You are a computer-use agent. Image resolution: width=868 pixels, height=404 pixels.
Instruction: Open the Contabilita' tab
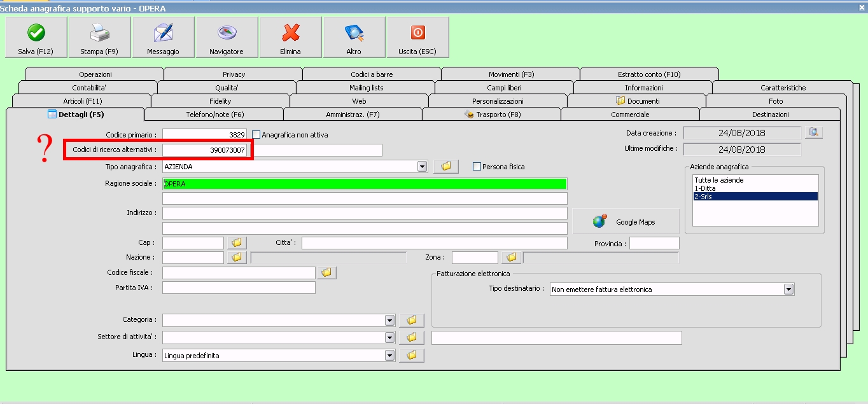coord(88,88)
